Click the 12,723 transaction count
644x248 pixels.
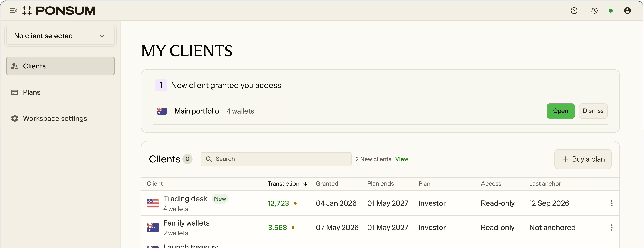(278, 203)
